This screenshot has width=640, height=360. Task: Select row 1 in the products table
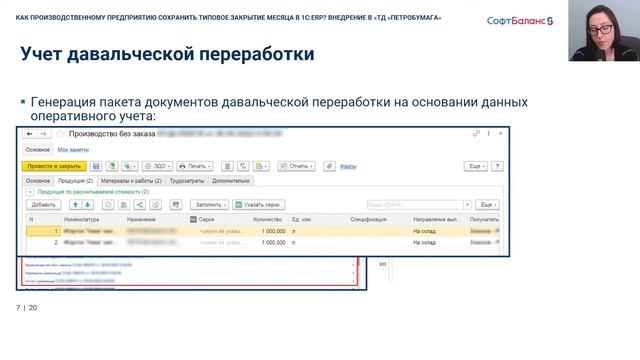(262, 231)
